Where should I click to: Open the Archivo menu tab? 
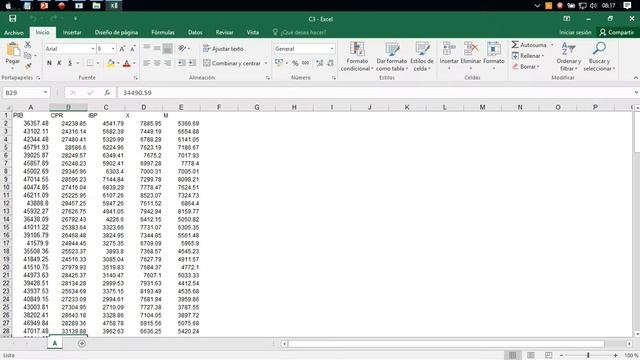click(14, 32)
